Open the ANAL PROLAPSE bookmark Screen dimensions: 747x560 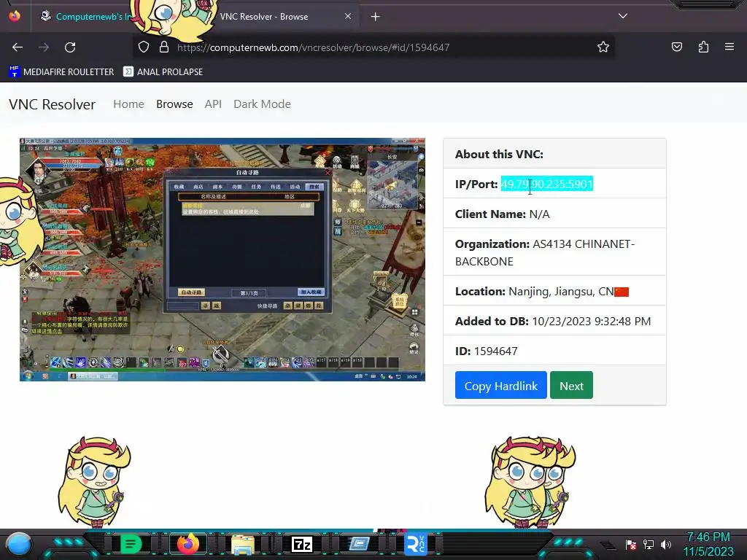click(x=163, y=72)
